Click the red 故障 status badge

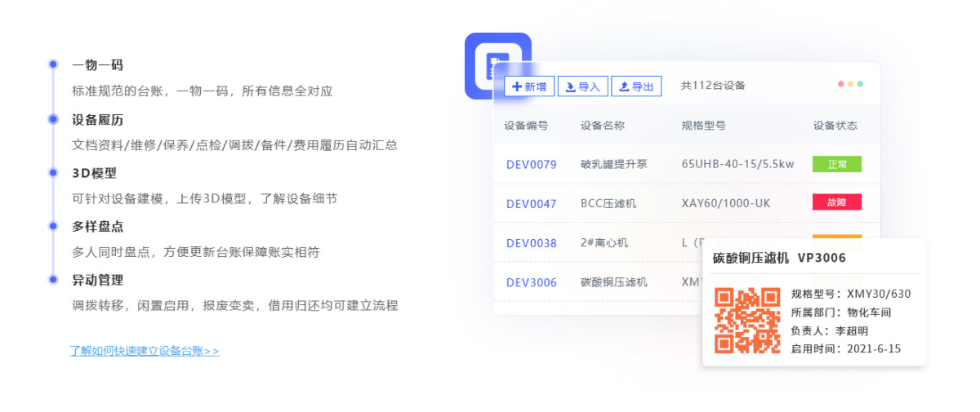click(x=836, y=202)
